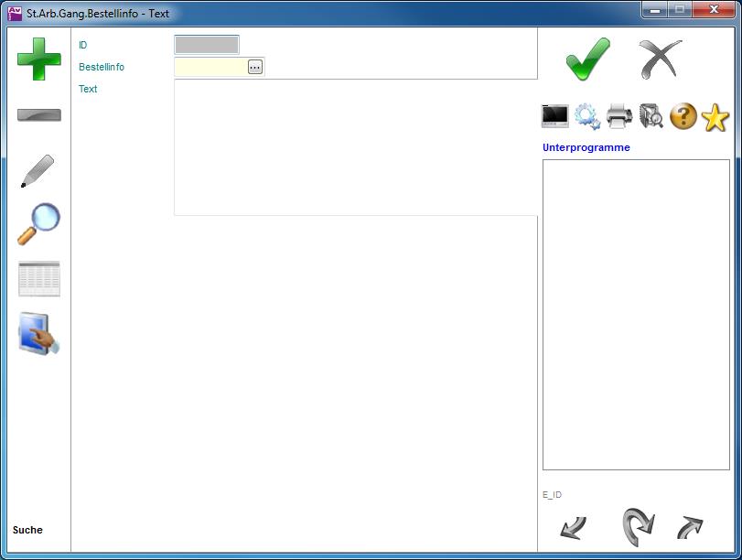Viewport: 742px width, 560px height.
Task: Click into the Bestellinfo input field
Action: pyautogui.click(x=210, y=67)
